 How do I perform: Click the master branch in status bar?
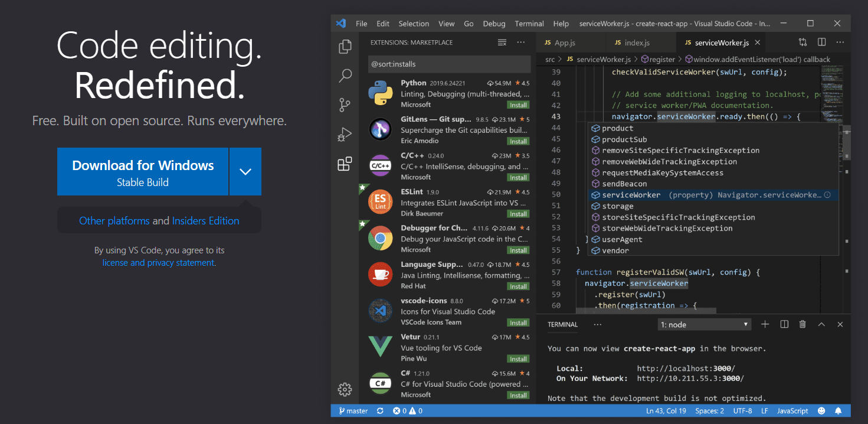point(353,411)
